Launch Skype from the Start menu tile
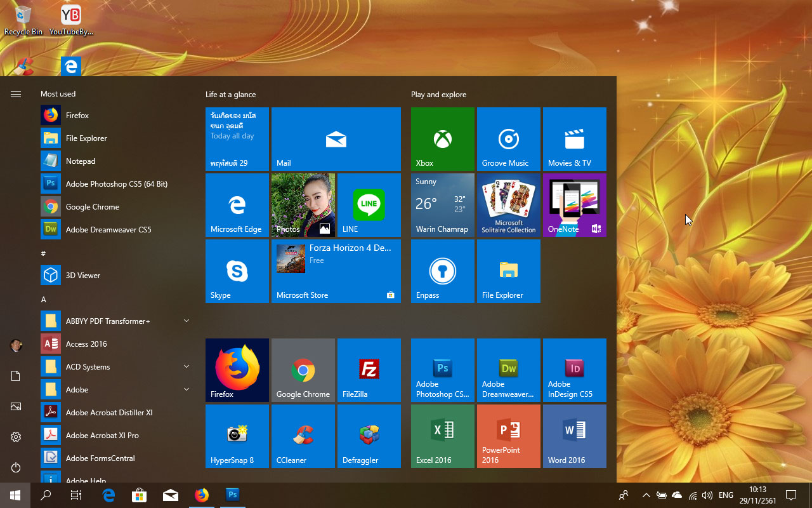This screenshot has height=508, width=812. 237,271
